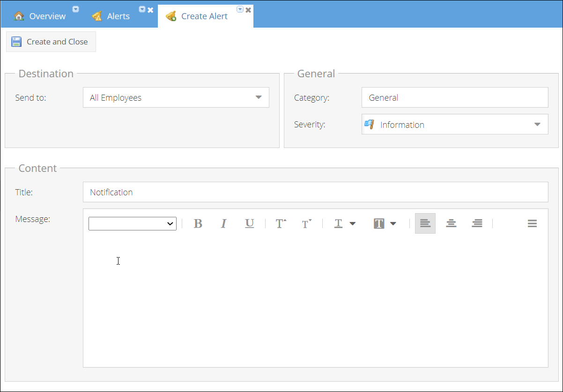Click the house icon on Overview tab

point(19,16)
